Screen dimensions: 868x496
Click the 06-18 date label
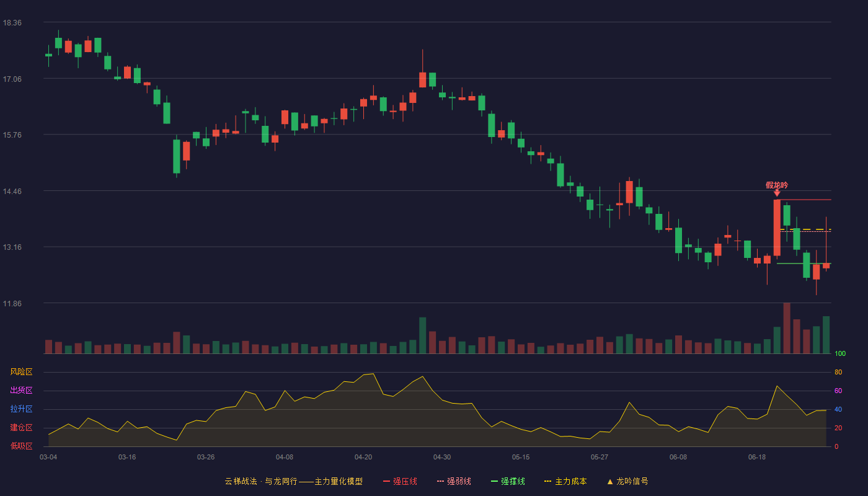pyautogui.click(x=757, y=457)
